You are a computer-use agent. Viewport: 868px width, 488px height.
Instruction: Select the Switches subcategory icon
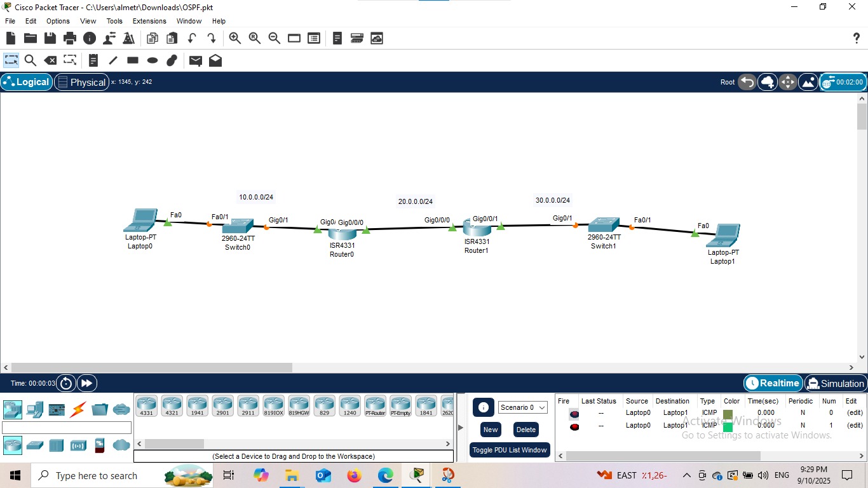[35, 445]
